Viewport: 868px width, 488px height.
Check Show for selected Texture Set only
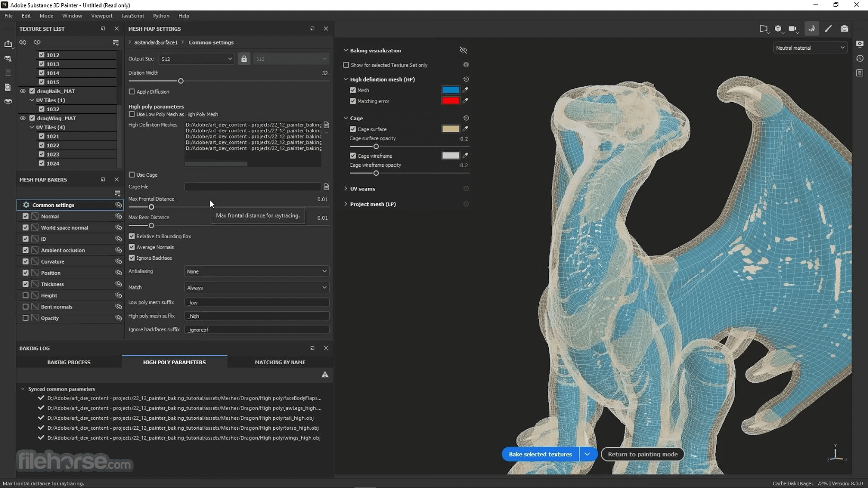click(346, 65)
